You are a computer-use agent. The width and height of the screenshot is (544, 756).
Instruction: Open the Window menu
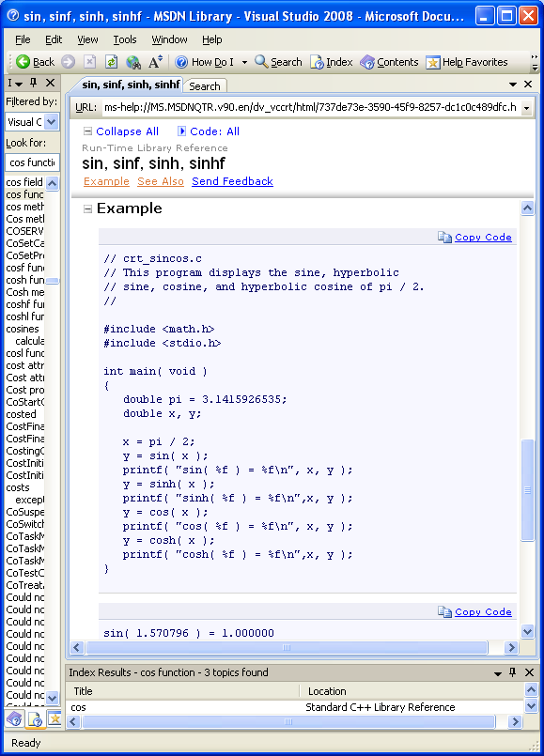169,39
